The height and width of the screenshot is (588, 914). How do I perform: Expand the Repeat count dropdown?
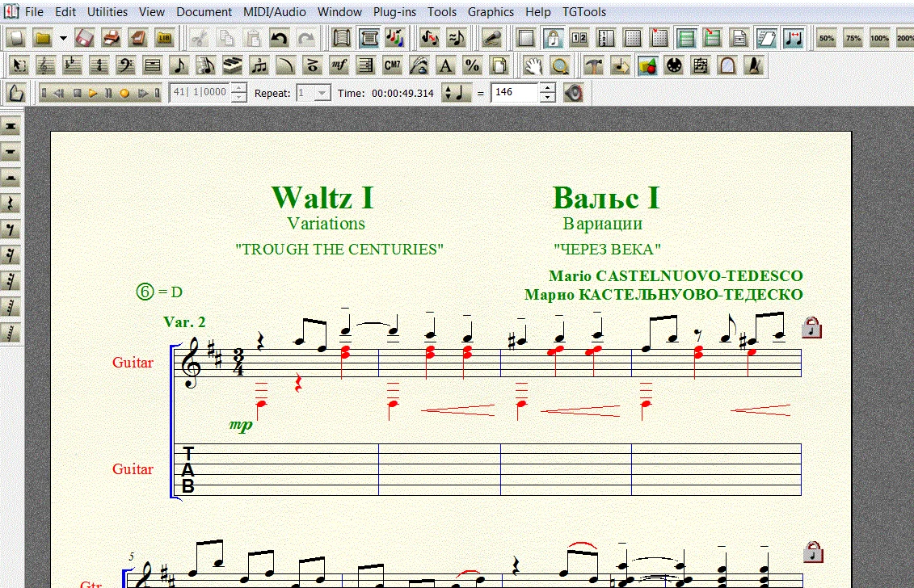coord(322,93)
